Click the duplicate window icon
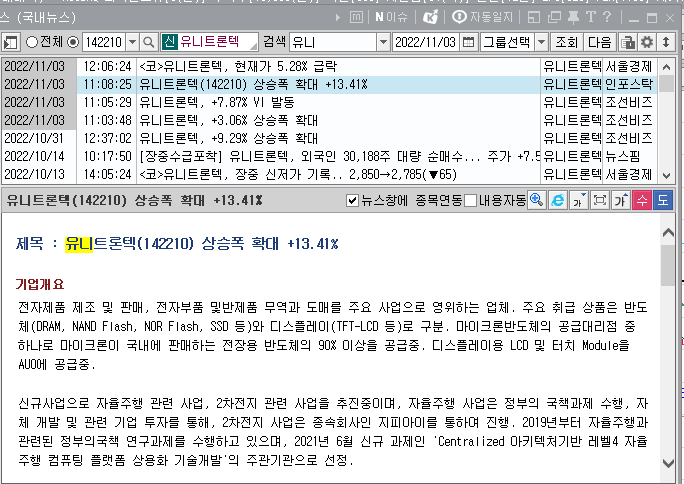 tap(554, 17)
